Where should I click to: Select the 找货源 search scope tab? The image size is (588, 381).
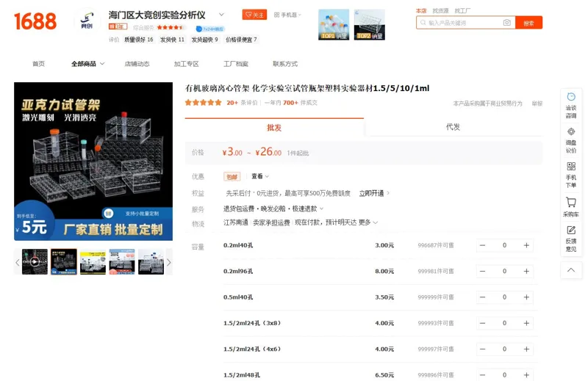click(440, 10)
